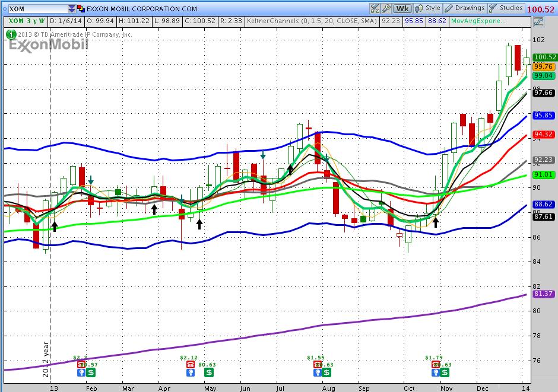Click the green info icon on the chart

click(11, 34)
